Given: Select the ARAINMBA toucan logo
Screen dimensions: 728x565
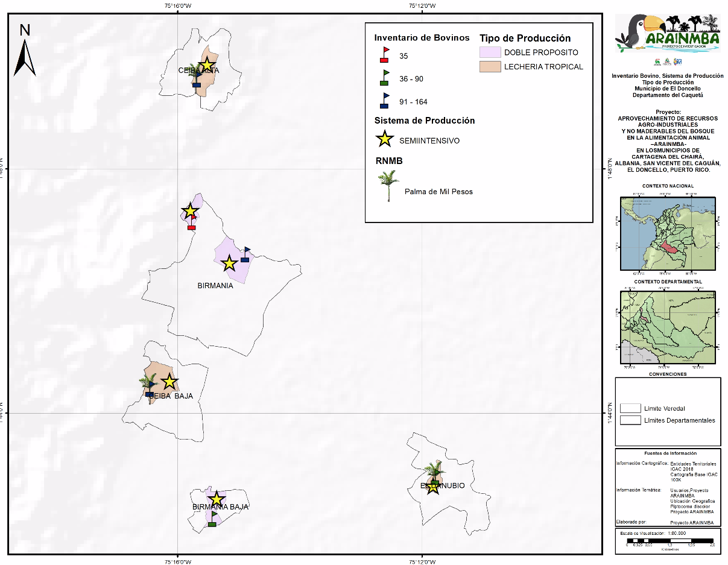Looking at the screenshot, I should click(x=668, y=33).
